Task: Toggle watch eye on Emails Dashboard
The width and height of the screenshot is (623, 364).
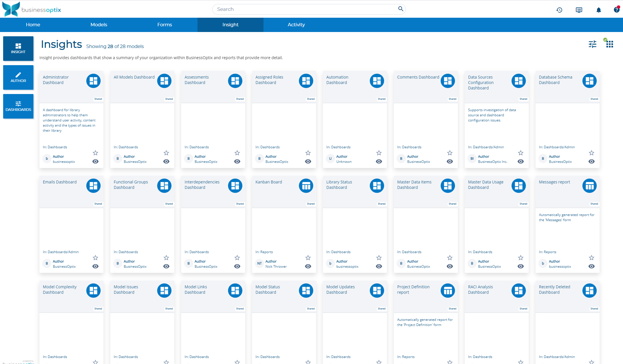Action: point(95,266)
